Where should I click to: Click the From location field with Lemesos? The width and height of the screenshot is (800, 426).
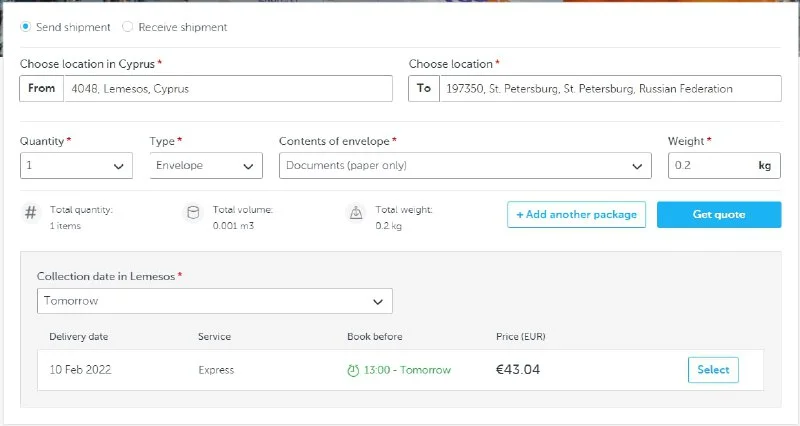[x=227, y=89]
